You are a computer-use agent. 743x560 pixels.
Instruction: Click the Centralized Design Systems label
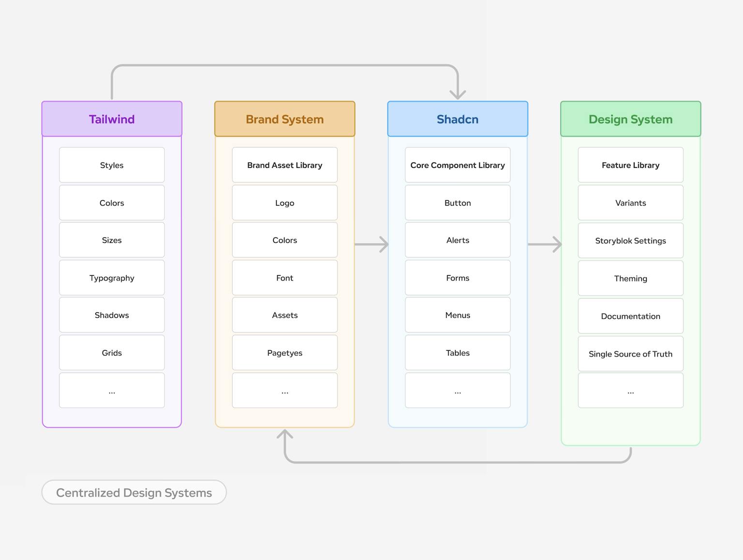134,492
